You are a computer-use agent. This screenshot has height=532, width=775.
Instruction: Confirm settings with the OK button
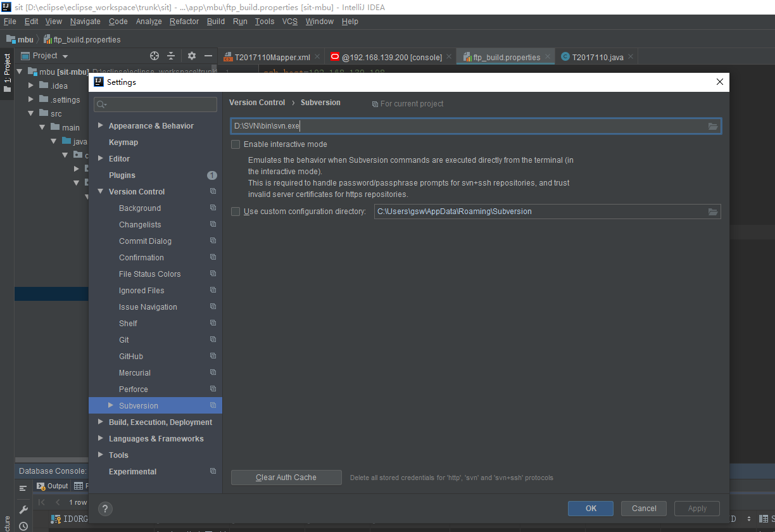tap(590, 508)
